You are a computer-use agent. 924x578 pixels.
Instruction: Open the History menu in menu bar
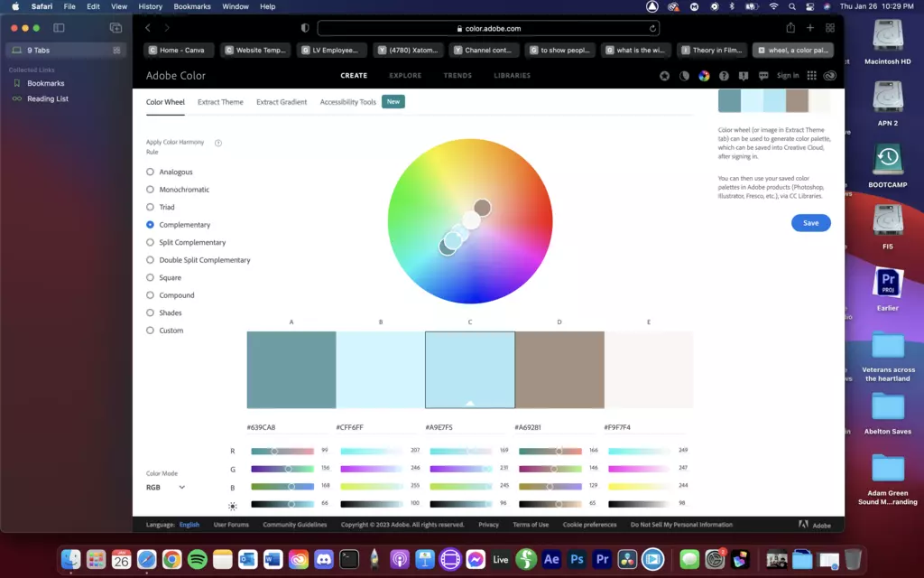coord(151,6)
